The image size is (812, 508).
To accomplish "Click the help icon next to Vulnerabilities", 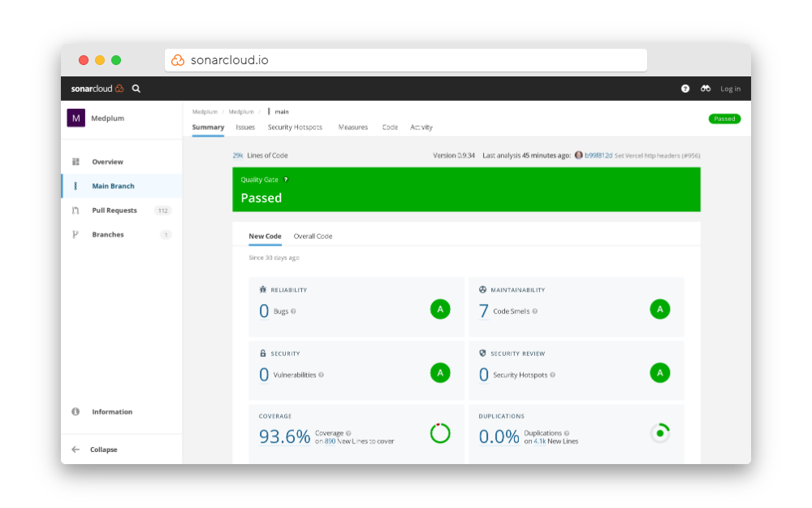I will pos(322,375).
